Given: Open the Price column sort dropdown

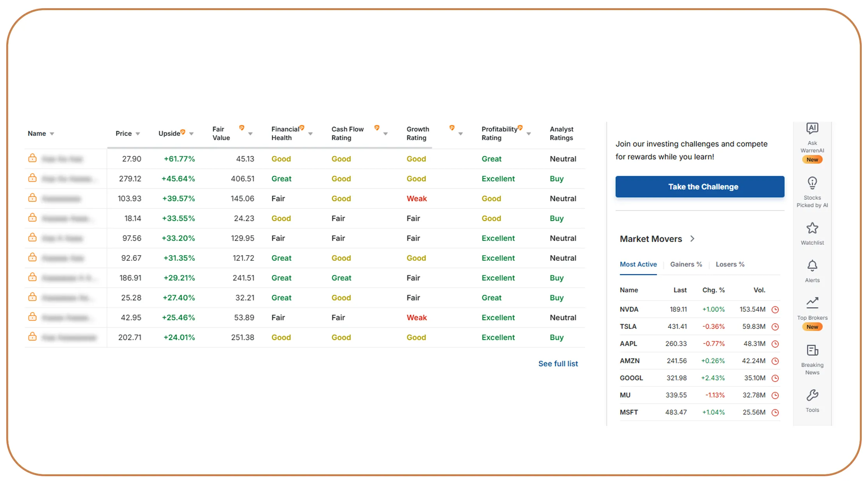Looking at the screenshot, I should click(x=137, y=133).
